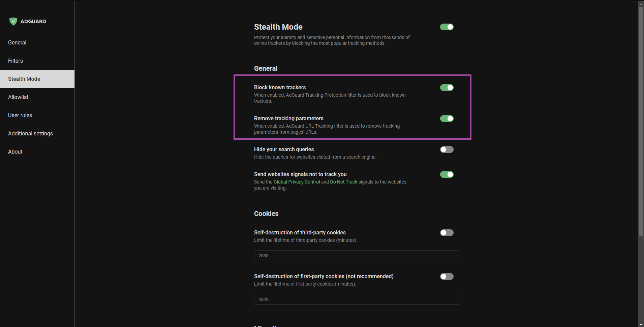Open the Filters section

pyautogui.click(x=16, y=61)
